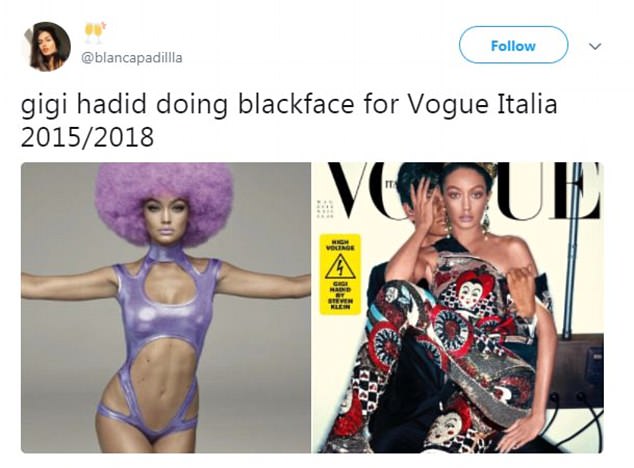Open the tweet author's profile avatar

click(46, 47)
